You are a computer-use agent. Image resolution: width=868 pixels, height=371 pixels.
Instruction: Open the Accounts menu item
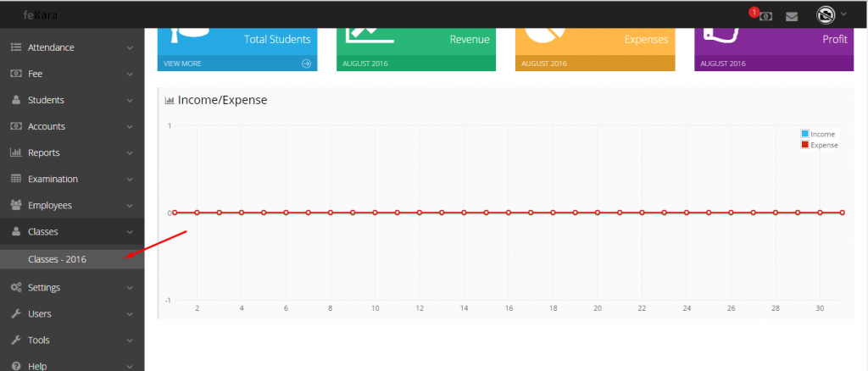pyautogui.click(x=72, y=126)
